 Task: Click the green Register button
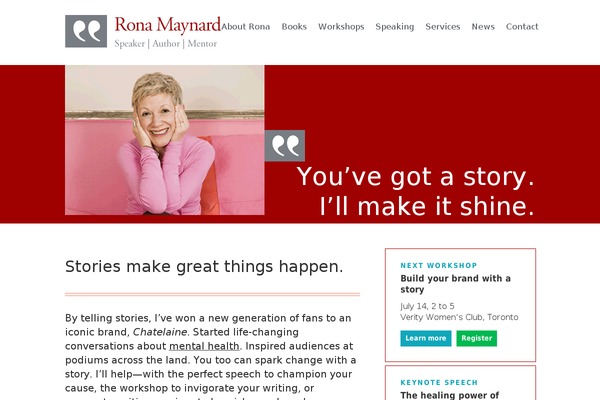click(477, 338)
